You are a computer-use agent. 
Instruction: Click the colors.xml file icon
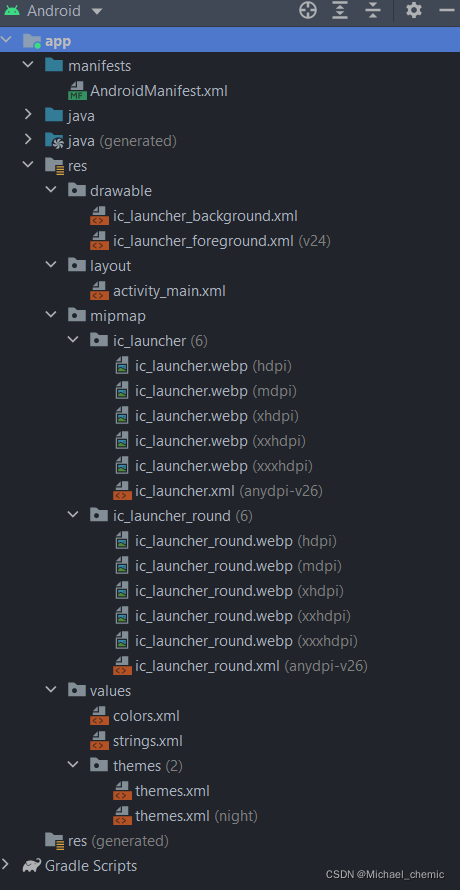click(x=99, y=716)
